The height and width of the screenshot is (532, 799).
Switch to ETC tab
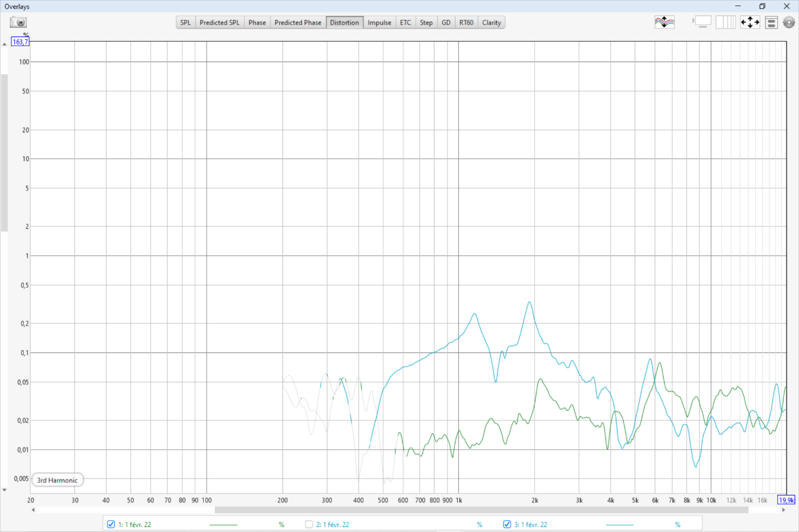(406, 23)
